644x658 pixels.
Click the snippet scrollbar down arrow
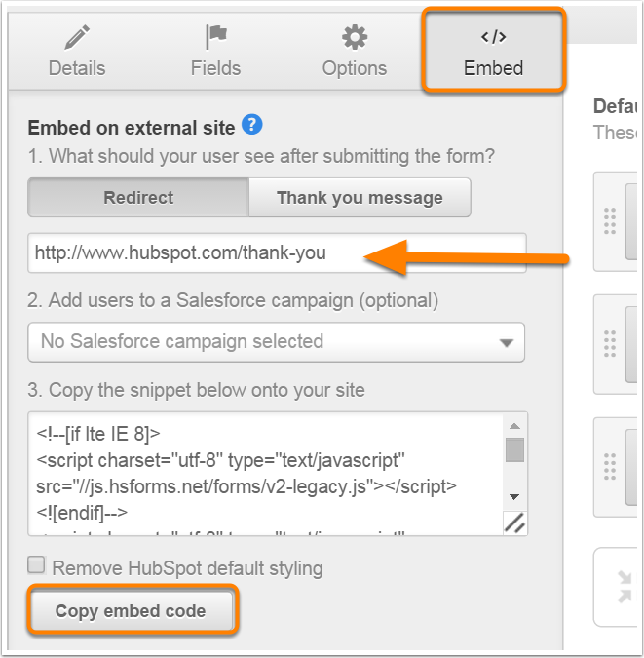[514, 497]
